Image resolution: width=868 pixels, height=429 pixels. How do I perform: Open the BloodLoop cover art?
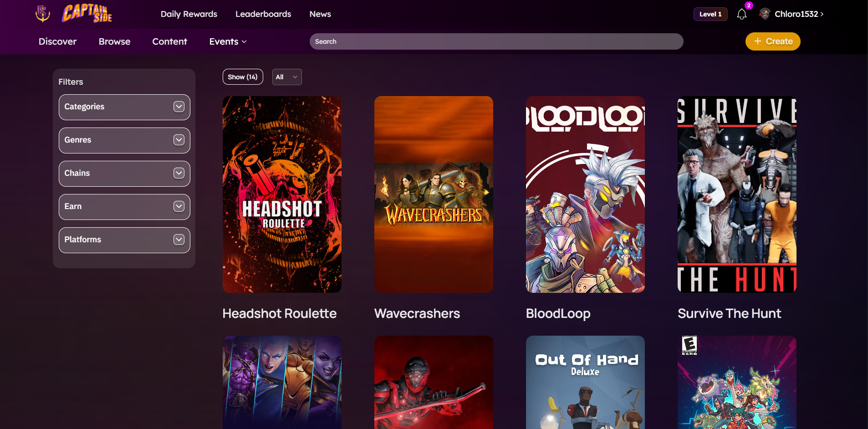(585, 194)
